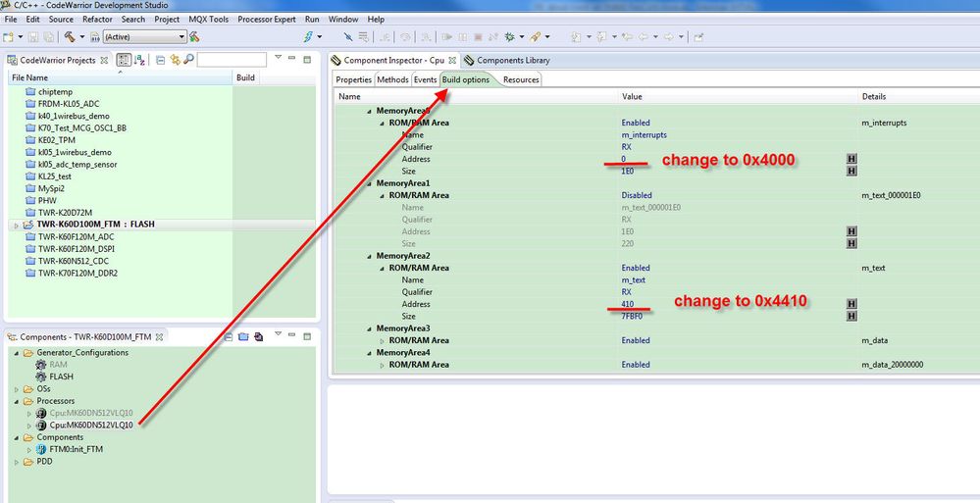Click MemoryArea2 Size value 7FBF0
The image size is (980, 503).
(x=631, y=317)
